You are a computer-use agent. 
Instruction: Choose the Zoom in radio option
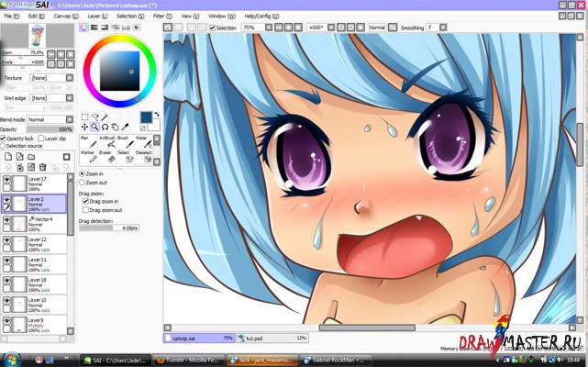pos(83,174)
